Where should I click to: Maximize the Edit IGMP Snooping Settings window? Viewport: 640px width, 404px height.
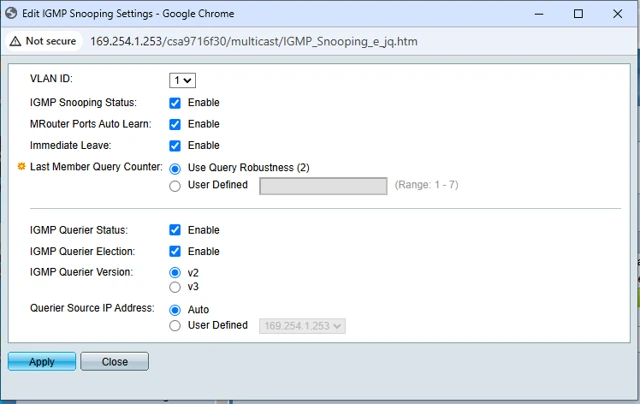pos(578,14)
